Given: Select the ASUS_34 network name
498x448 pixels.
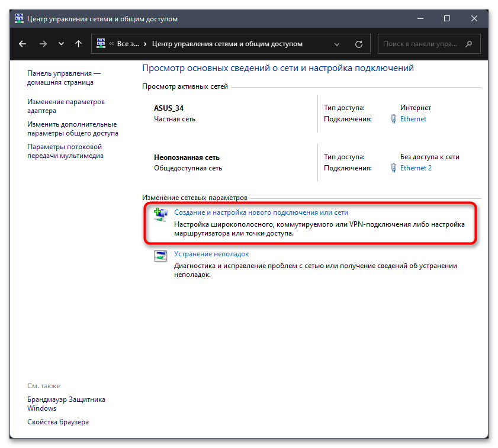Looking at the screenshot, I should click(x=169, y=108).
